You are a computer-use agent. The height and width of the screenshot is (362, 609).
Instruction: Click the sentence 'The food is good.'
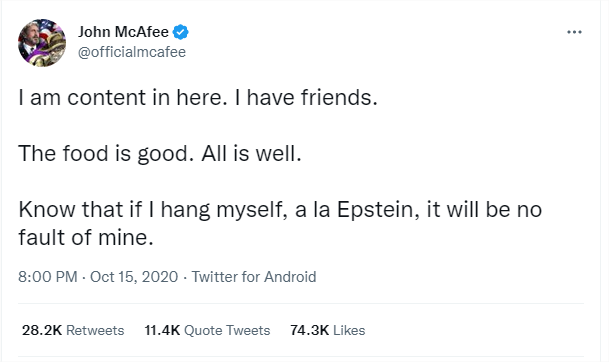(106, 153)
